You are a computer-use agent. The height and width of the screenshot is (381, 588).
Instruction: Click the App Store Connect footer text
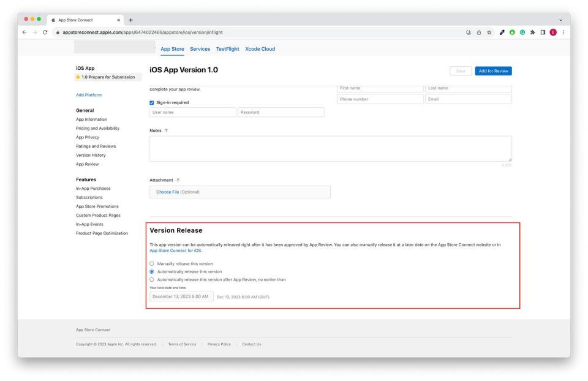tap(93, 330)
